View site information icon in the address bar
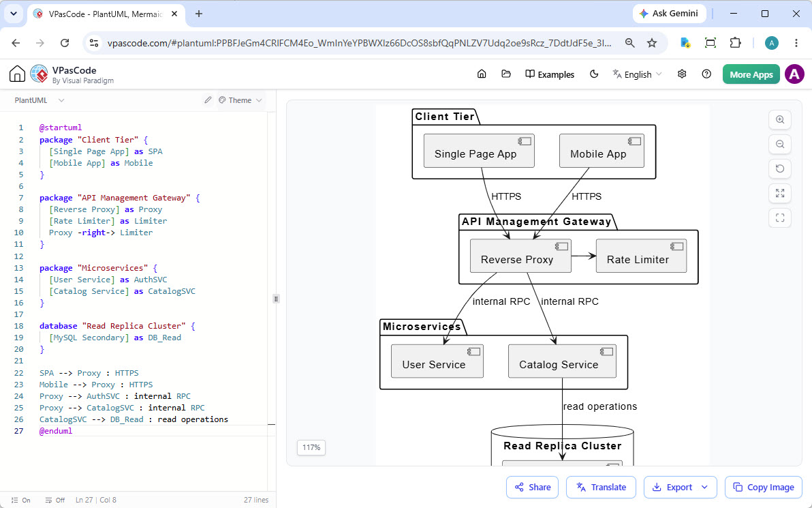This screenshot has width=812, height=508. click(94, 43)
